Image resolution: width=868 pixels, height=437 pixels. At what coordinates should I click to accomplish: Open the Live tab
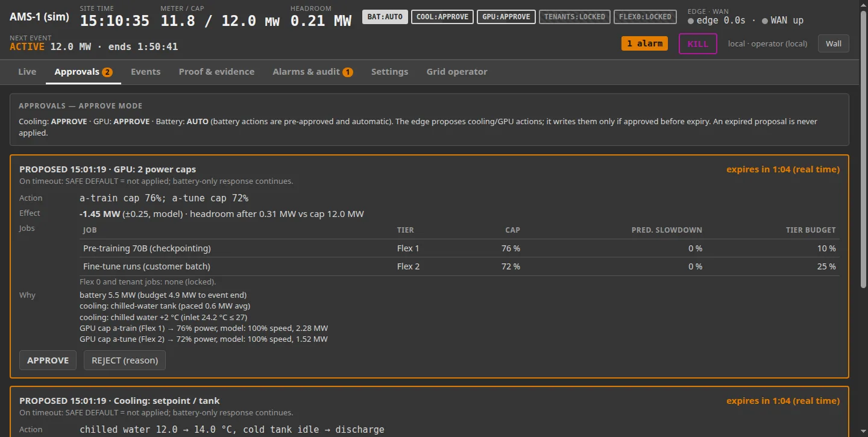point(27,72)
